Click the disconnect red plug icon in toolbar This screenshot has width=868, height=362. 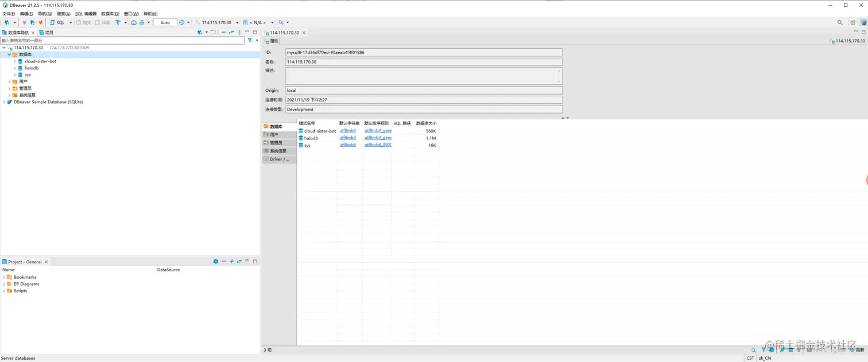(40, 22)
